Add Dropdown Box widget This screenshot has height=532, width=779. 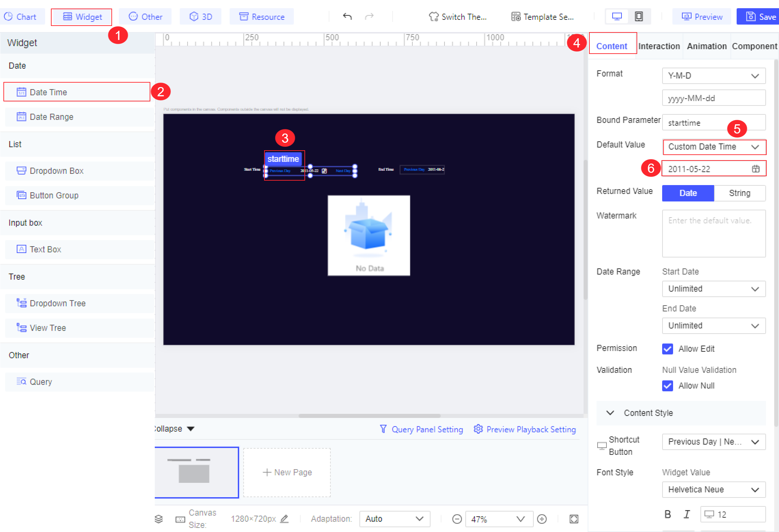click(79, 171)
